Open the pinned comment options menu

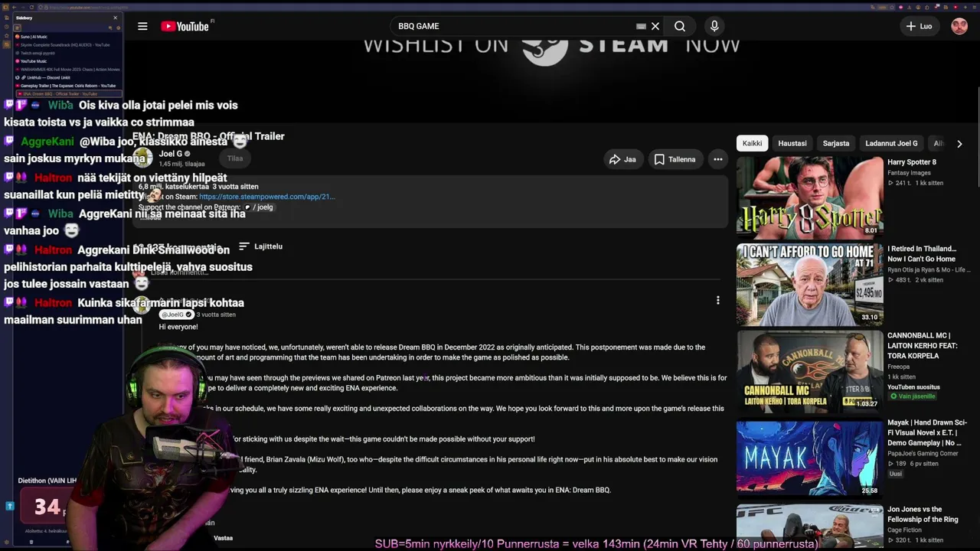tap(718, 301)
